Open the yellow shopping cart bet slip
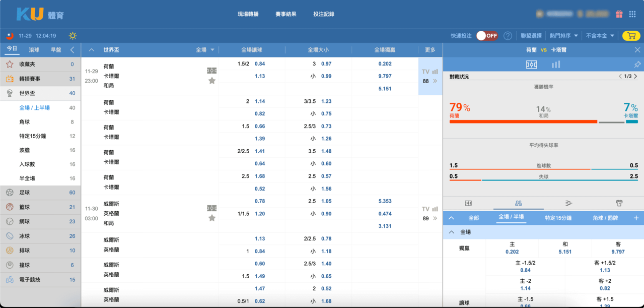 click(x=631, y=36)
